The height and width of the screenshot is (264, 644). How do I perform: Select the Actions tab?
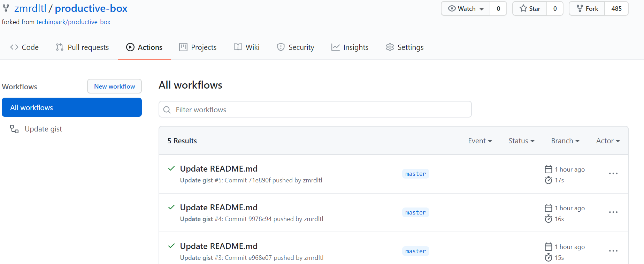coord(144,47)
